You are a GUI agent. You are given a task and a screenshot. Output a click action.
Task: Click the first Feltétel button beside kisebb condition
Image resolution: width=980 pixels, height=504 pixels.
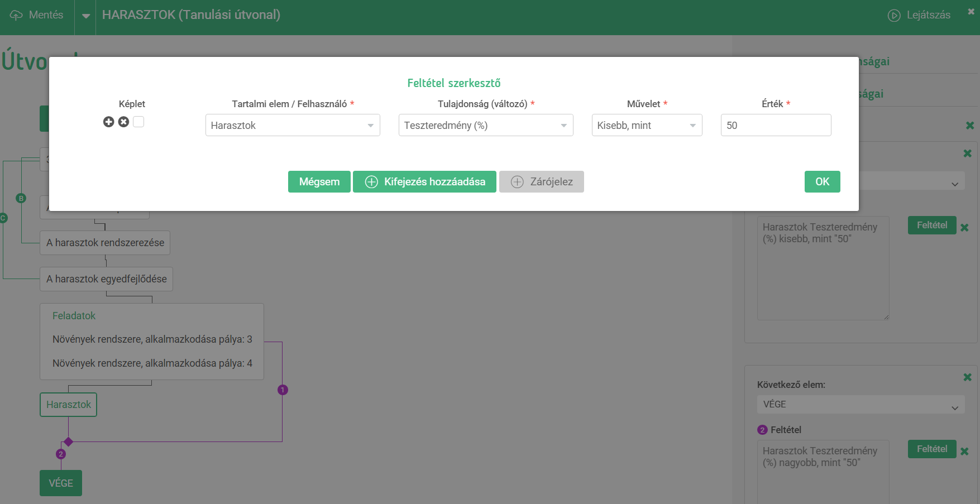[932, 225]
